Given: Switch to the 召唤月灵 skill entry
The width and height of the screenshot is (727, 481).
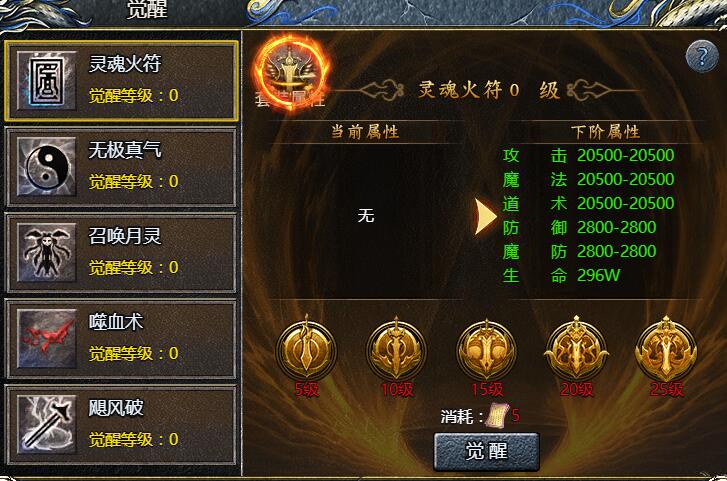Looking at the screenshot, I should (121, 253).
